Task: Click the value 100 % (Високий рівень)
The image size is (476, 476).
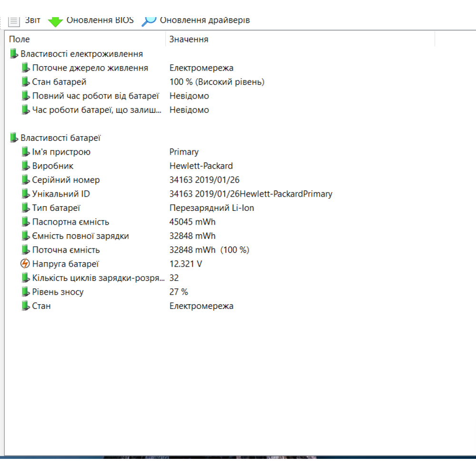Action: 217,82
